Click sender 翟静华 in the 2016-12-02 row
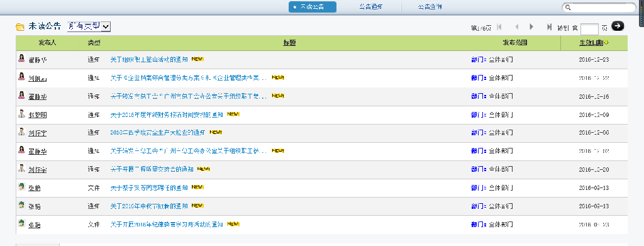Image resolution: width=644 pixels, height=246 pixels. [37, 152]
